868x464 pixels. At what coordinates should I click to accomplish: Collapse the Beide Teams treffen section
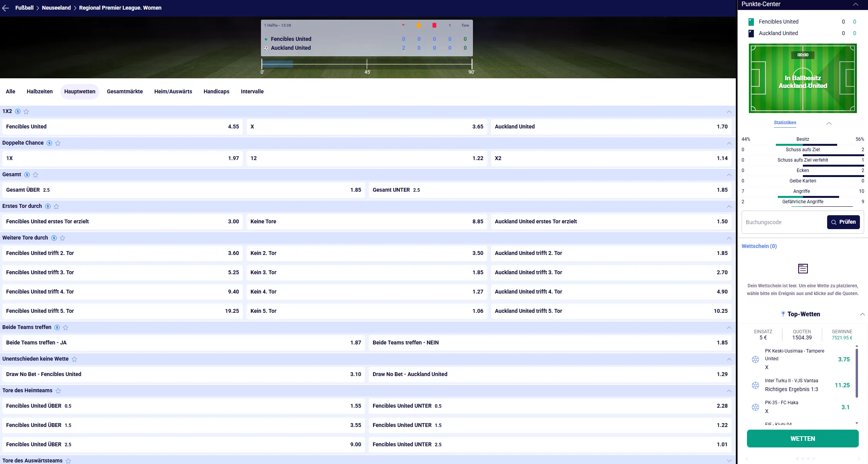pos(729,327)
